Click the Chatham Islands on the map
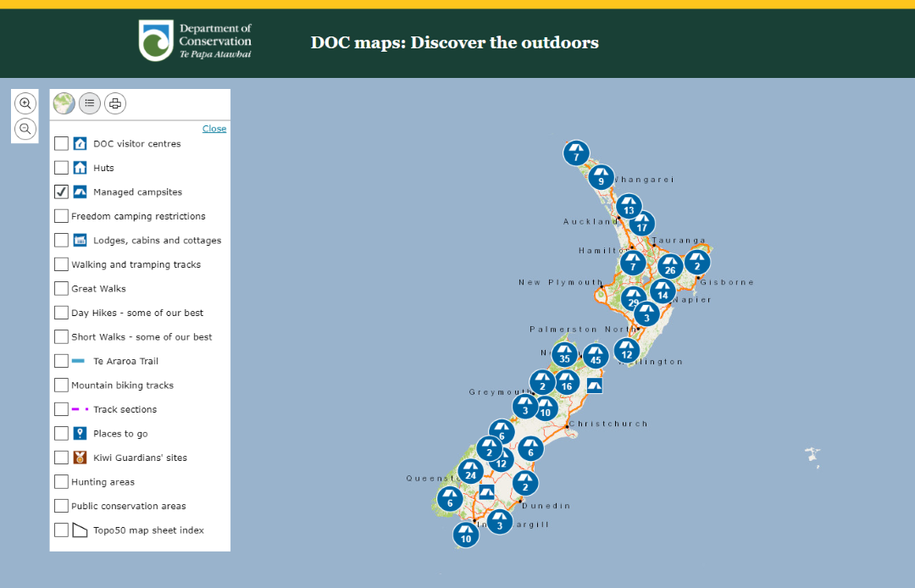This screenshot has height=588, width=915. 812,457
